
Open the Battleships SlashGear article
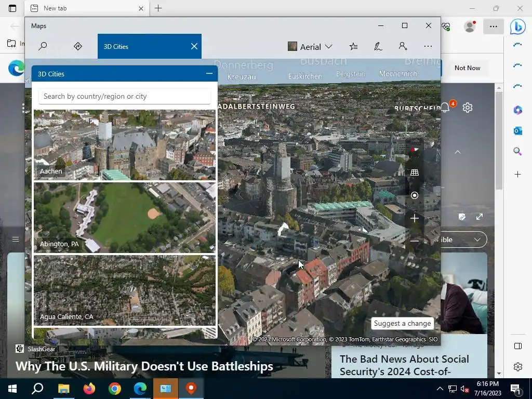coord(144,366)
